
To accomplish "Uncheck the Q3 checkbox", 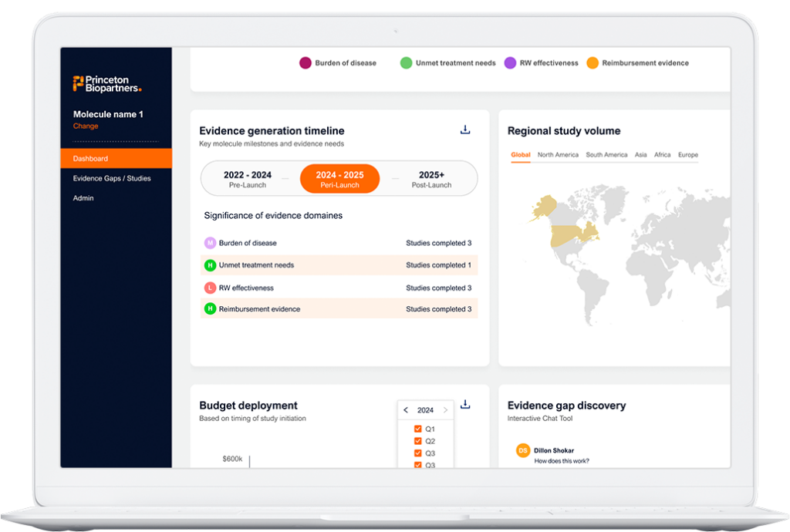I will point(417,453).
